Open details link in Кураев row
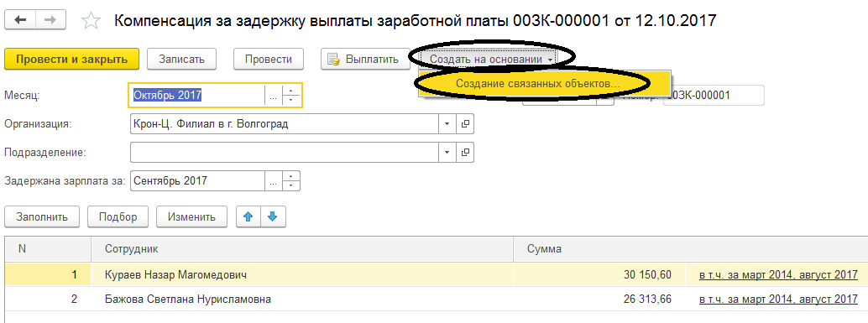This screenshot has width=868, height=323. [778, 274]
